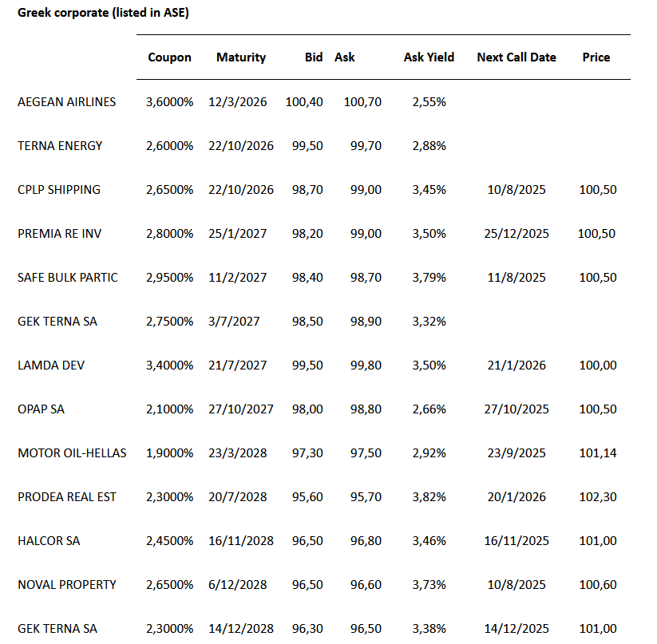The image size is (657, 644).
Task: Click the Bid column header
Action: 314,57
